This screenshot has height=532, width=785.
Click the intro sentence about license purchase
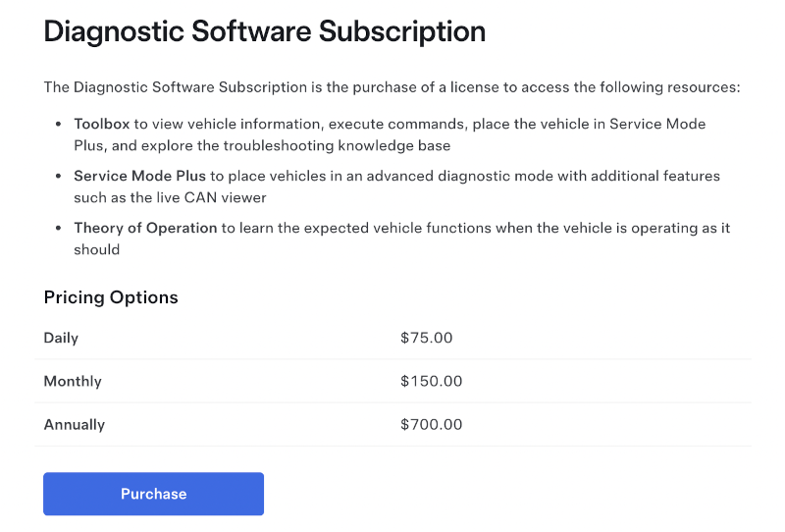coord(392,87)
